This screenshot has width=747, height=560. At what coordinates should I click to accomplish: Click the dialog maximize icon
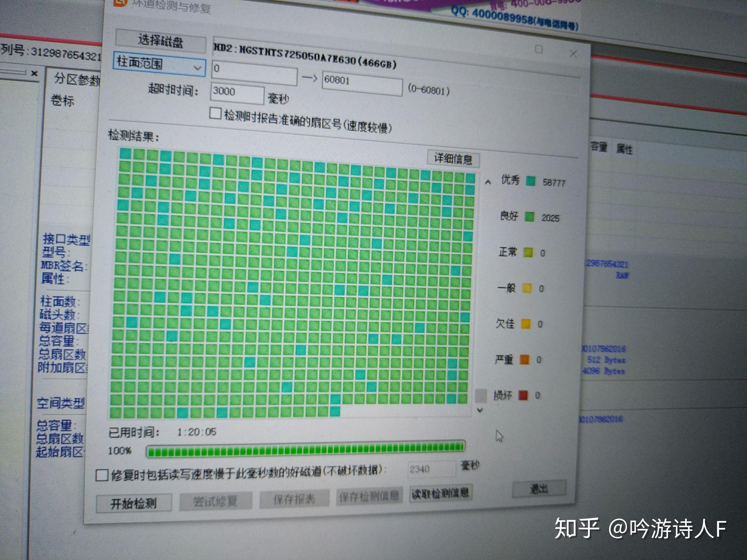click(539, 49)
